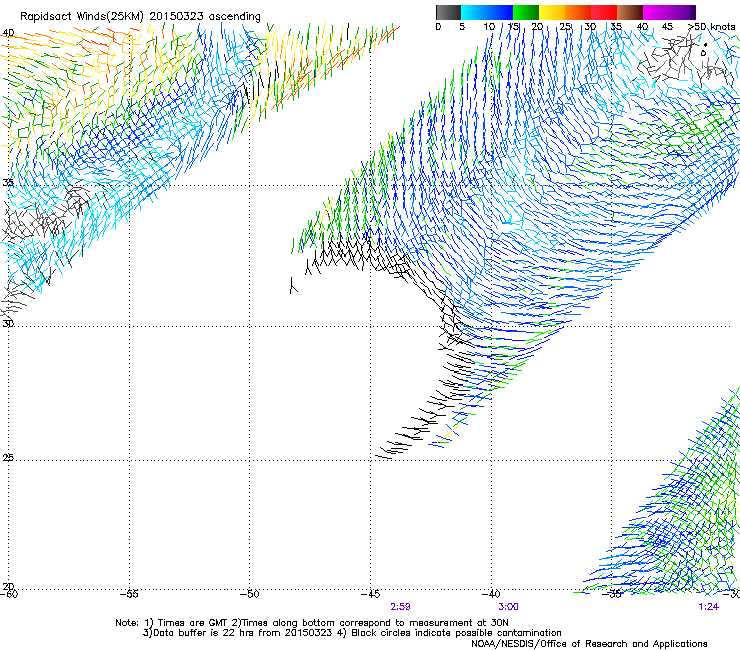
Task: Click the '10' legend scale label
Action: [489, 27]
